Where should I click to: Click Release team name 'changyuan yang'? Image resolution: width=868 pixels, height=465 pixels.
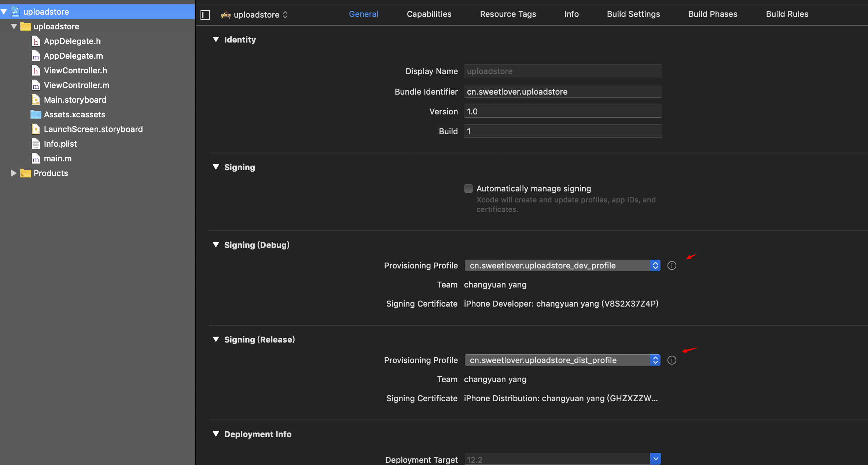(x=495, y=379)
